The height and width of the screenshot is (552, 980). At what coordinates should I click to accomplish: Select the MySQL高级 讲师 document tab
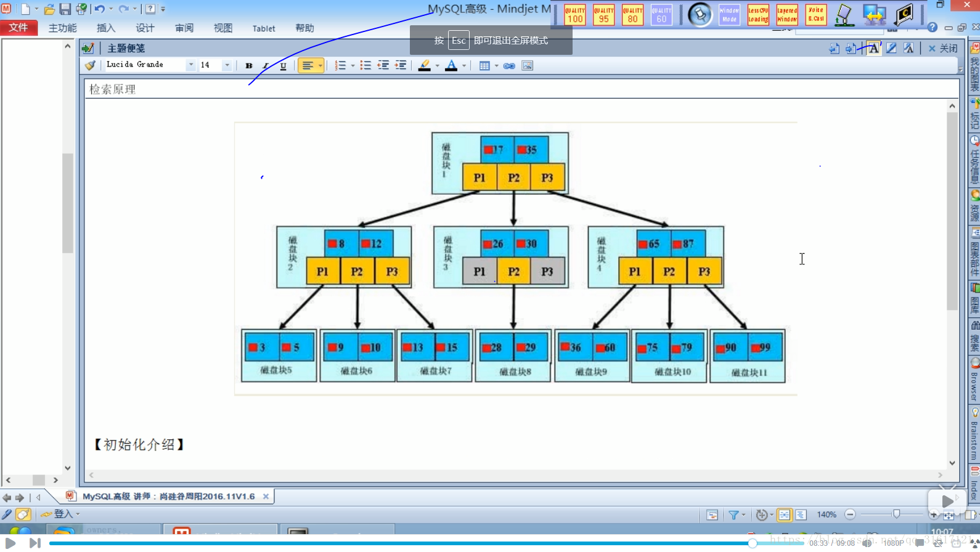click(168, 496)
